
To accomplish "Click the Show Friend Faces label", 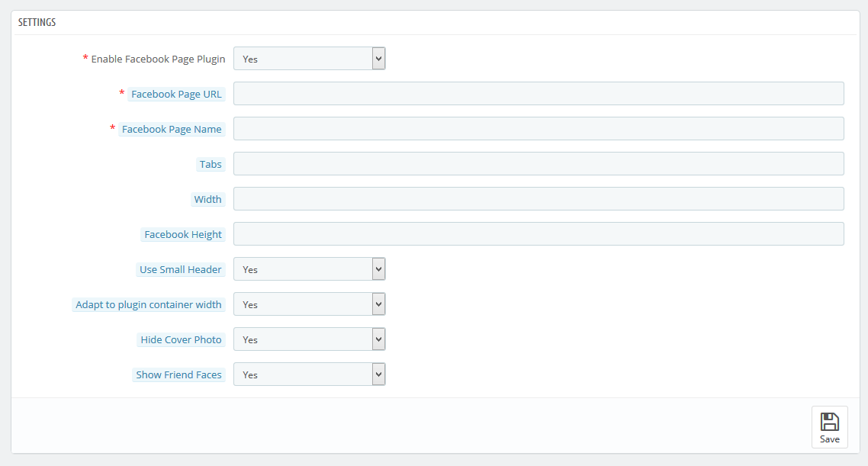I will [x=178, y=374].
